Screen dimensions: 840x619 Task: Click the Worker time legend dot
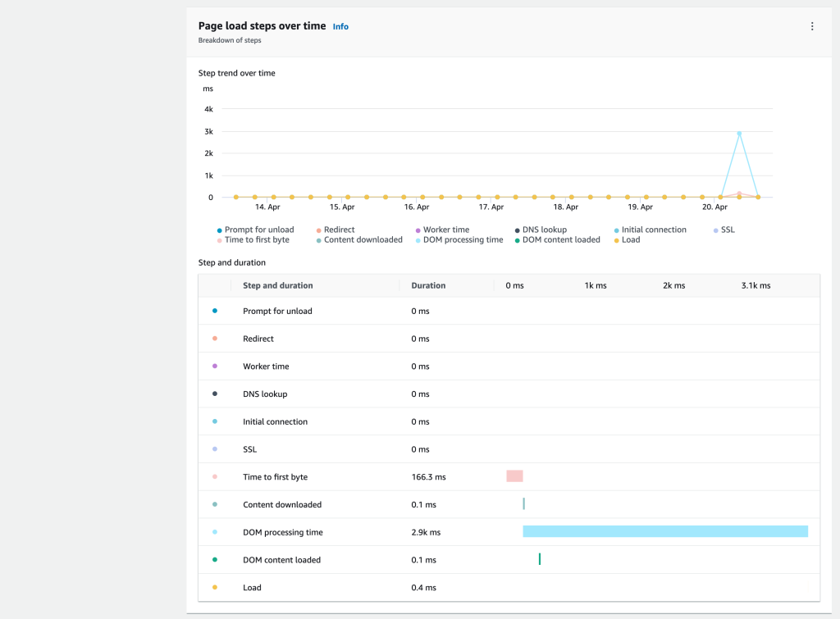[x=417, y=230]
